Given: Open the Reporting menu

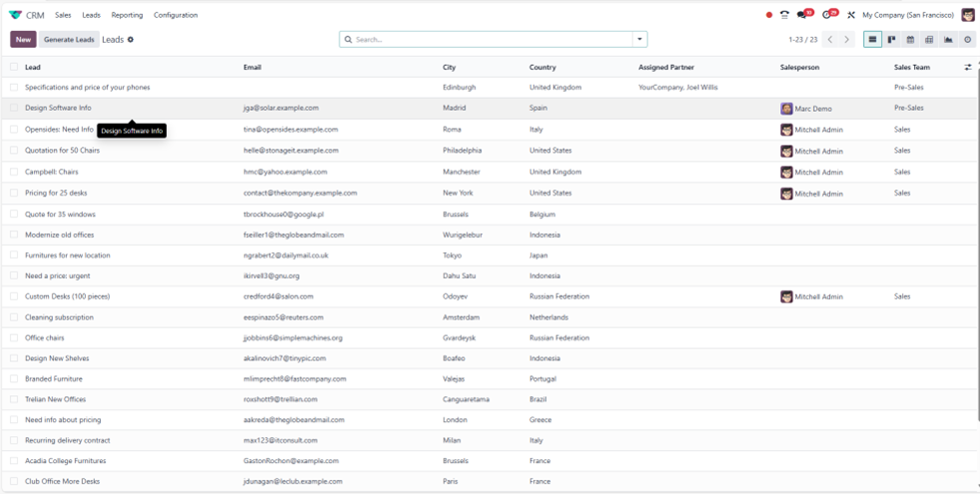Looking at the screenshot, I should tap(127, 15).
